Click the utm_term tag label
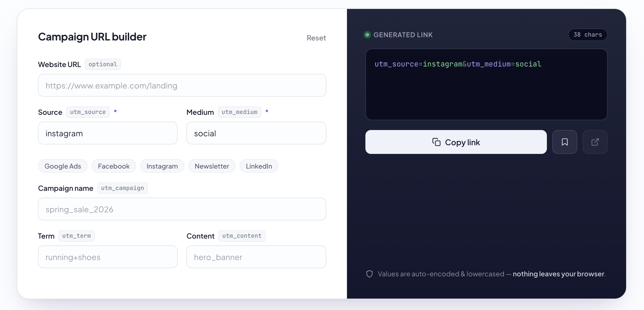644x310 pixels. [x=76, y=236]
